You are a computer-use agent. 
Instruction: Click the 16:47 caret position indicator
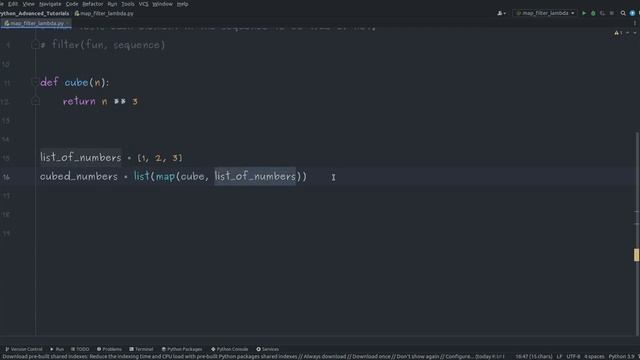coord(533,357)
